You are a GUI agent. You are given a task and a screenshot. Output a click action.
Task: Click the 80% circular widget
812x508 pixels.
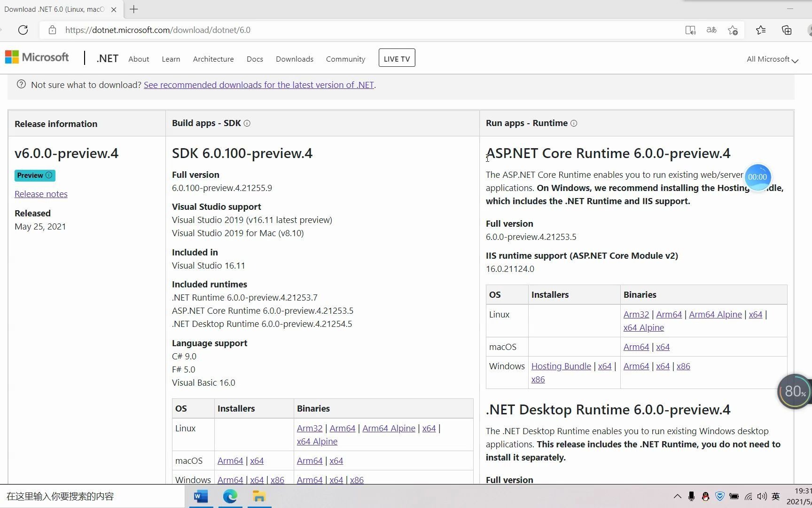coord(795,391)
